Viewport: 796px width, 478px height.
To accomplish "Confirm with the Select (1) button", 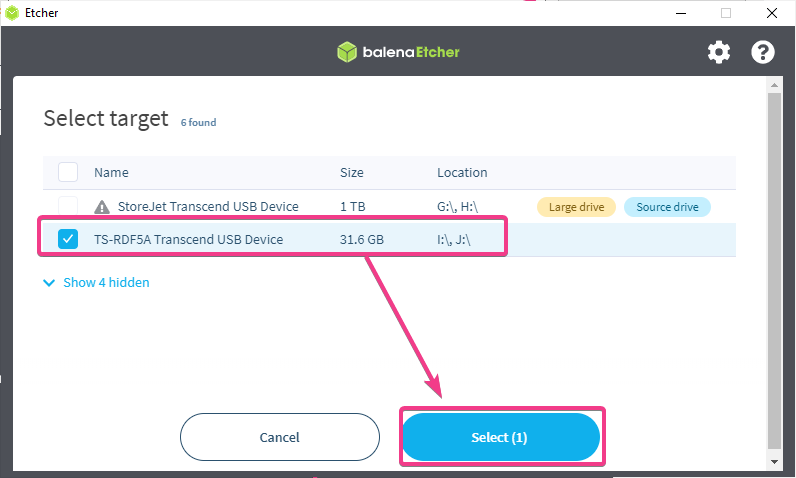I will coord(500,437).
